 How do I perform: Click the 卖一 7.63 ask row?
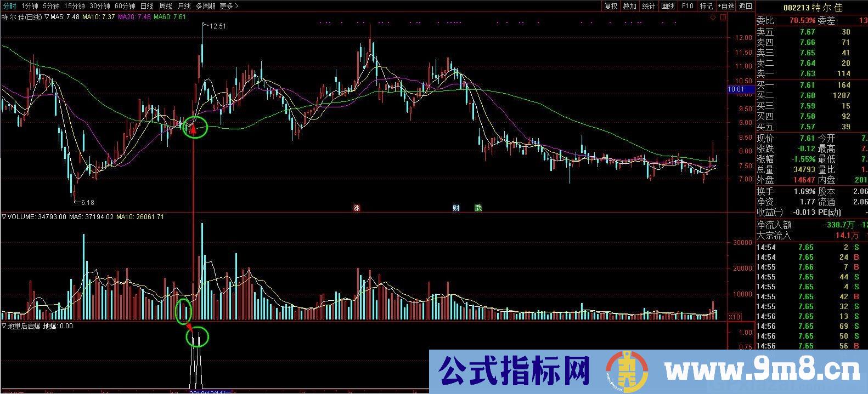(811, 73)
